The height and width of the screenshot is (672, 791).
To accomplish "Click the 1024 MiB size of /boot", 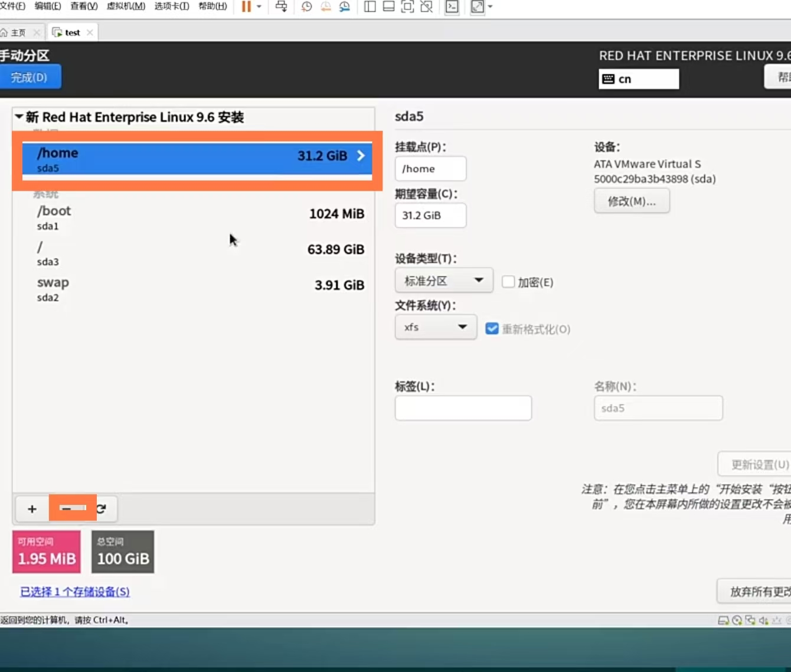I will point(337,214).
